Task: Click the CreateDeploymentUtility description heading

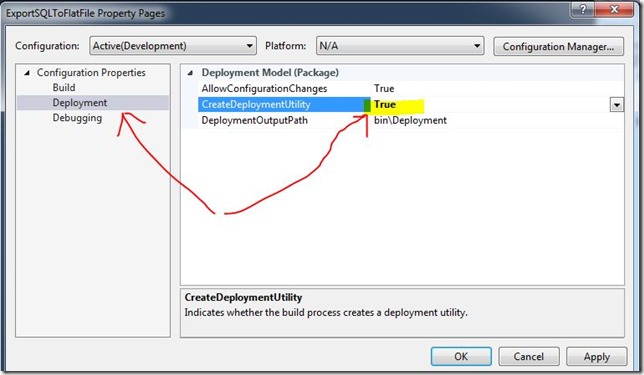Action: (x=243, y=297)
